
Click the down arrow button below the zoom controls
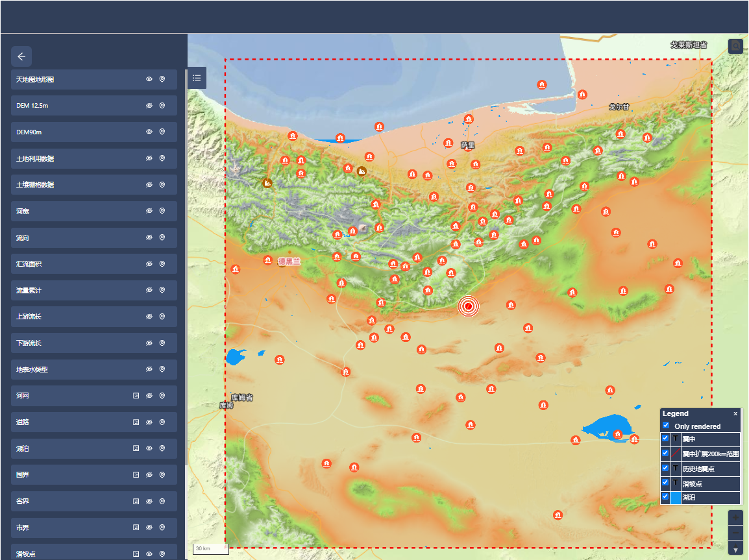tap(735, 550)
